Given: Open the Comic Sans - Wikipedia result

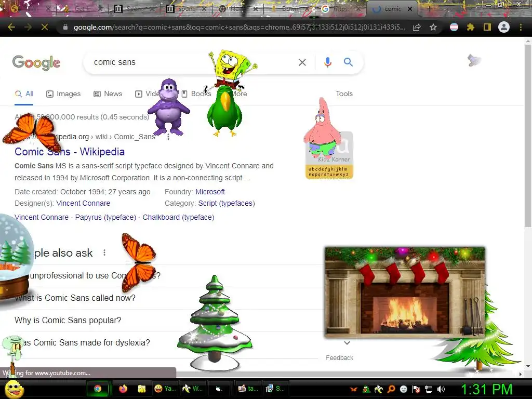Looking at the screenshot, I should click(70, 152).
